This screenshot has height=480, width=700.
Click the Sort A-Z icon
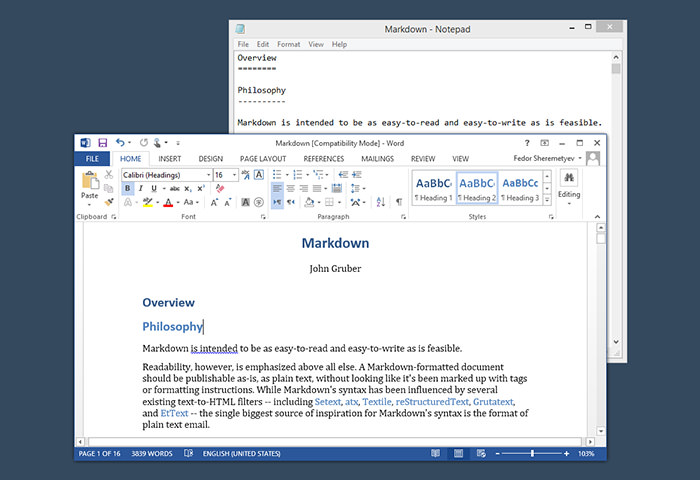tap(381, 202)
